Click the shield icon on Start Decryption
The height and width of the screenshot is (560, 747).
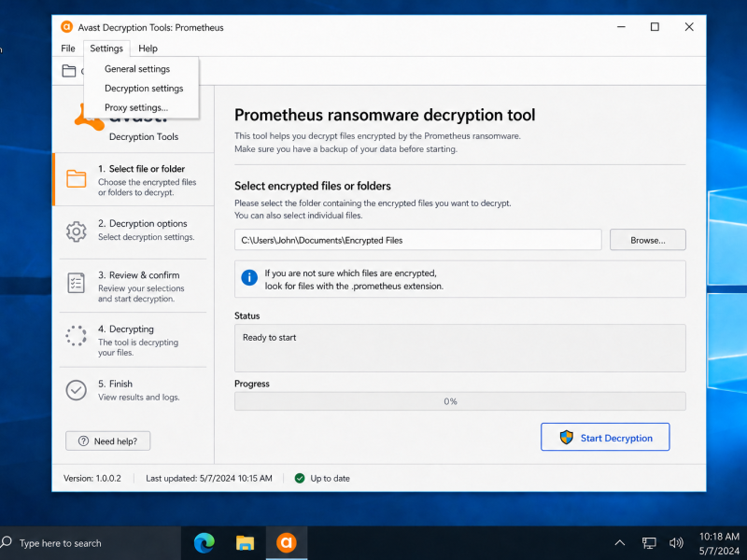[x=566, y=437]
